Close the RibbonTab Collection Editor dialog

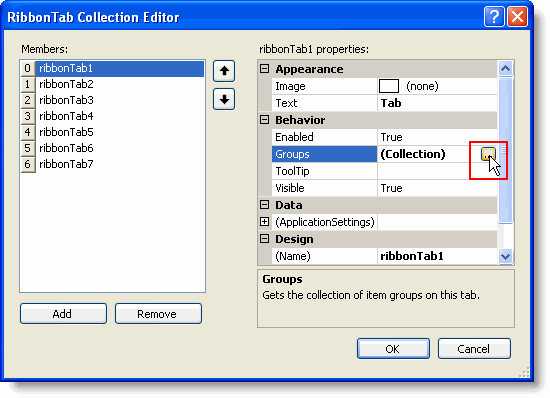(517, 16)
